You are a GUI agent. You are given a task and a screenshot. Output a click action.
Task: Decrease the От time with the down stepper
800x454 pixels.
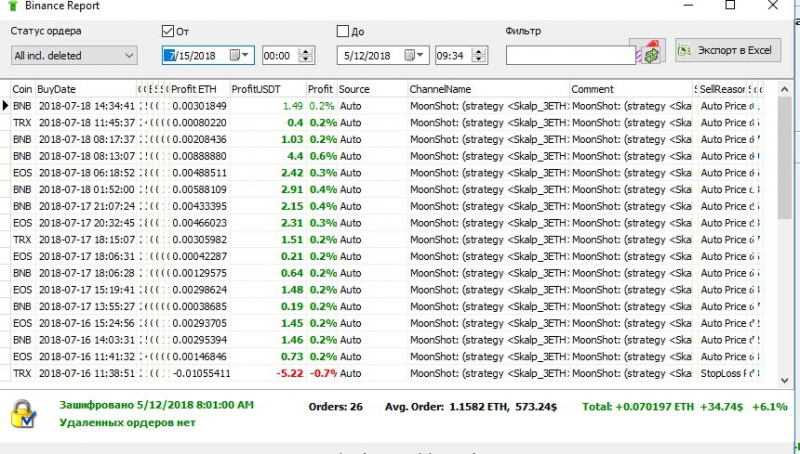[x=306, y=59]
